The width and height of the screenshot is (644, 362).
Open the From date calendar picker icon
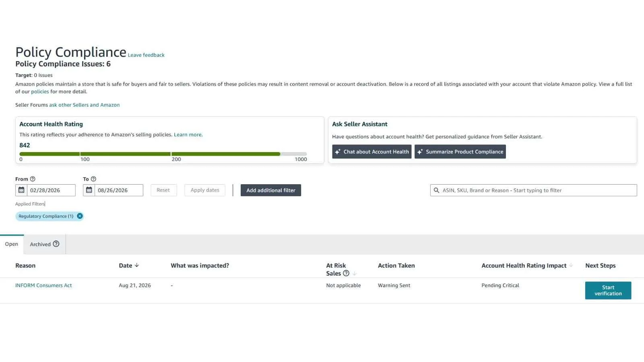21,190
